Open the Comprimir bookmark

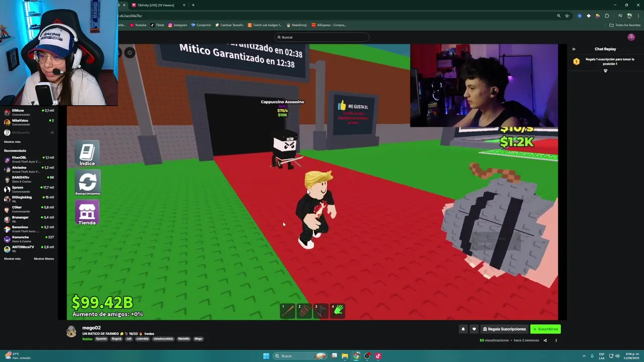coord(201,25)
